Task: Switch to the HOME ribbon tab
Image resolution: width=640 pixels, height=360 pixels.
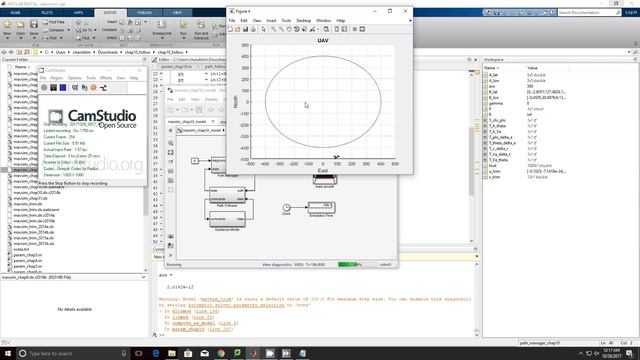Action: coord(16,13)
